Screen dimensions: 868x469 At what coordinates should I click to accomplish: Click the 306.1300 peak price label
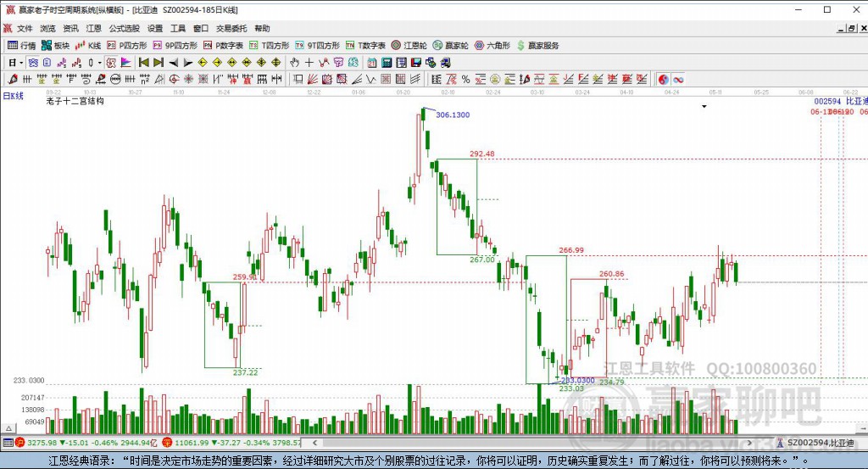coord(453,114)
